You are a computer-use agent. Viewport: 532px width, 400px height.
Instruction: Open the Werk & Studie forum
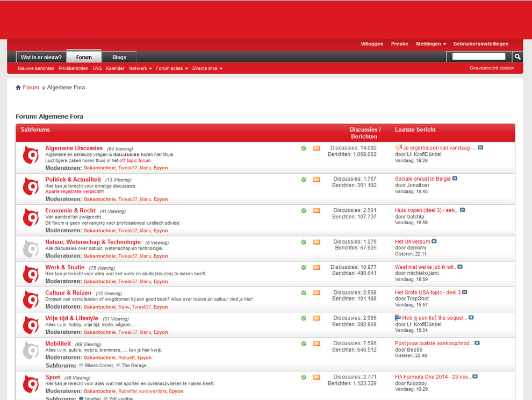coord(65,267)
